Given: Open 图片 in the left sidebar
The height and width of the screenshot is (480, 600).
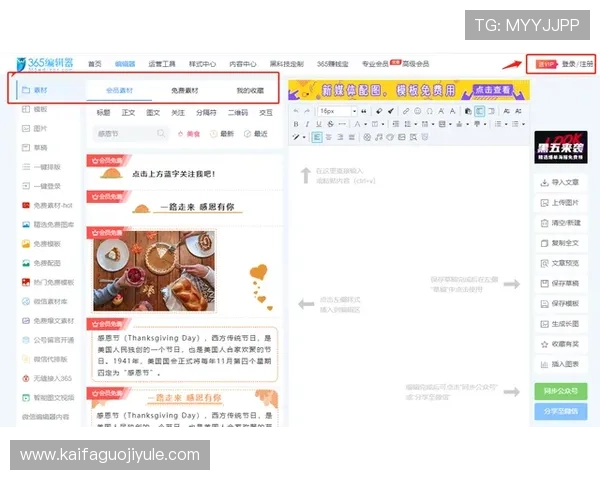Looking at the screenshot, I should [35, 128].
